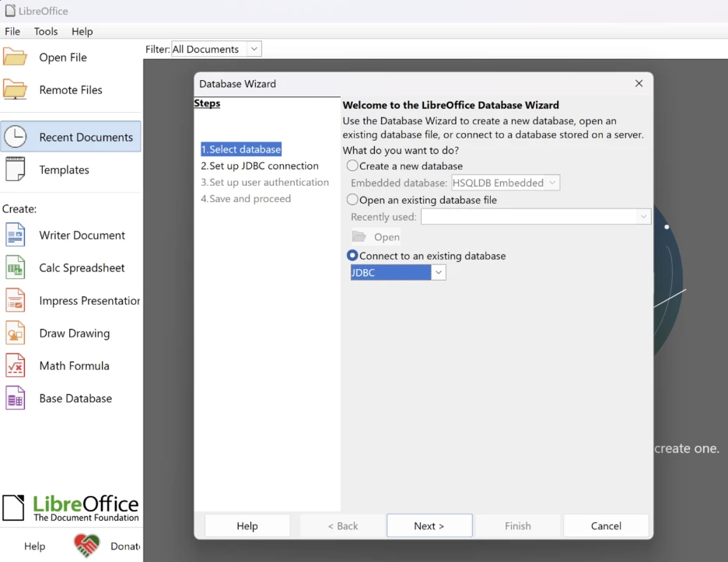Click step Save and proceed
The height and width of the screenshot is (562, 728).
tap(246, 198)
